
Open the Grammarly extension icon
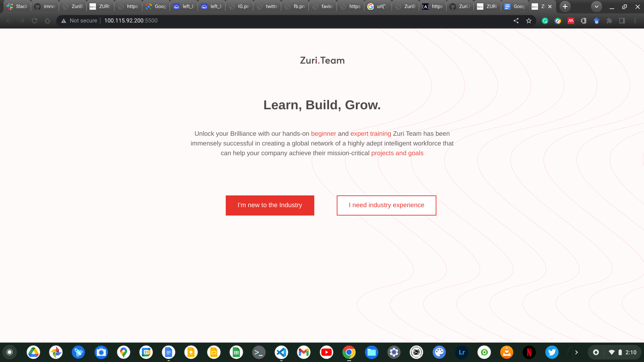click(545, 20)
